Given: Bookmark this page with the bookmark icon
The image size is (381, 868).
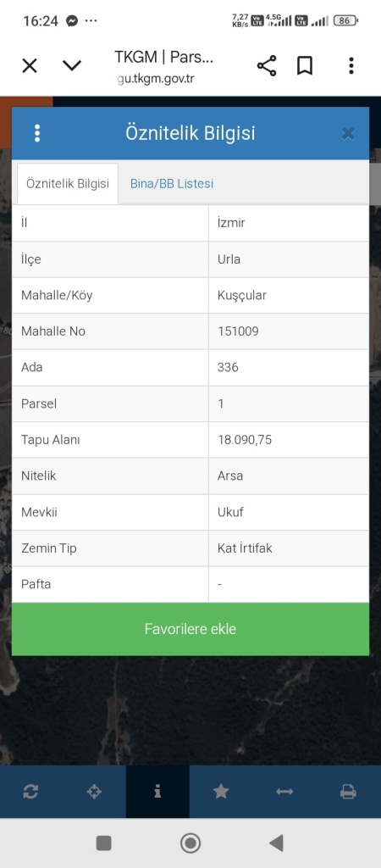Looking at the screenshot, I should (305, 66).
